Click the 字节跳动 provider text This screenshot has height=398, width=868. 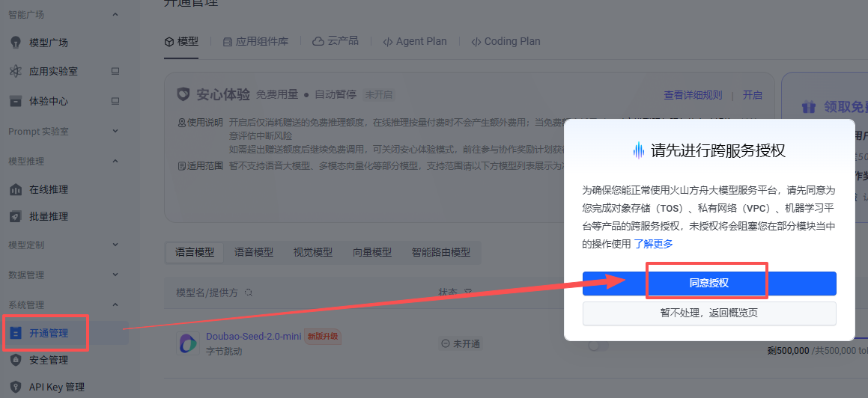pyautogui.click(x=224, y=351)
